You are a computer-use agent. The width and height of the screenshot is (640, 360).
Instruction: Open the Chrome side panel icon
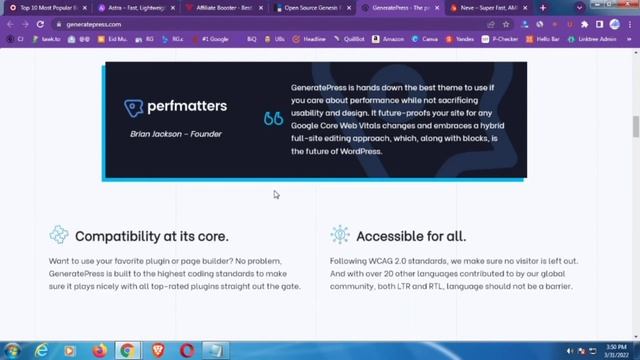[x=599, y=24]
